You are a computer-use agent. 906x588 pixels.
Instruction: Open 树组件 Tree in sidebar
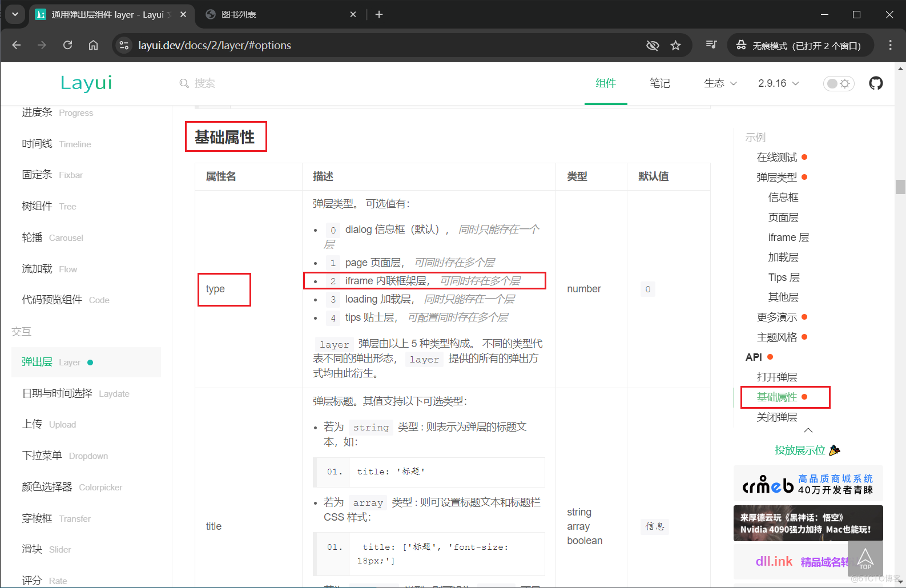pyautogui.click(x=49, y=206)
